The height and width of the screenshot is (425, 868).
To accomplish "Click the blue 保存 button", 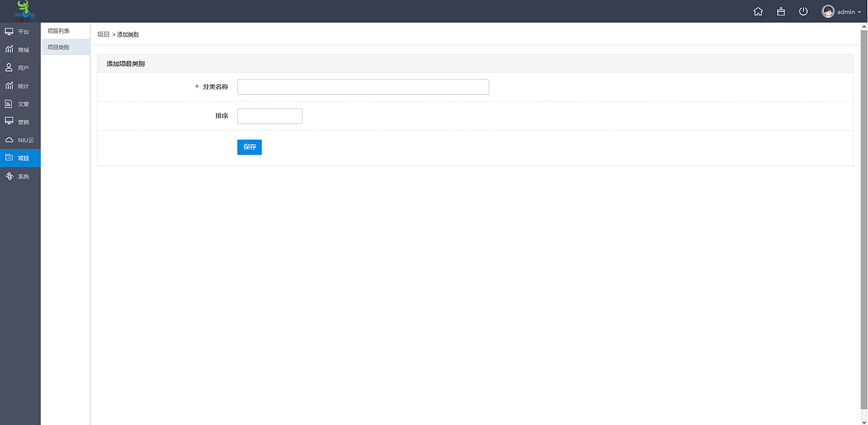I will [250, 147].
